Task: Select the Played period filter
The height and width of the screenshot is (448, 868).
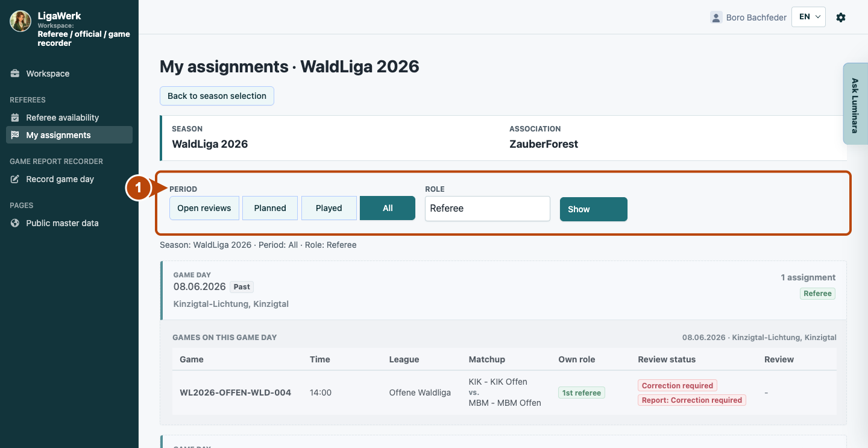Action: coord(329,208)
